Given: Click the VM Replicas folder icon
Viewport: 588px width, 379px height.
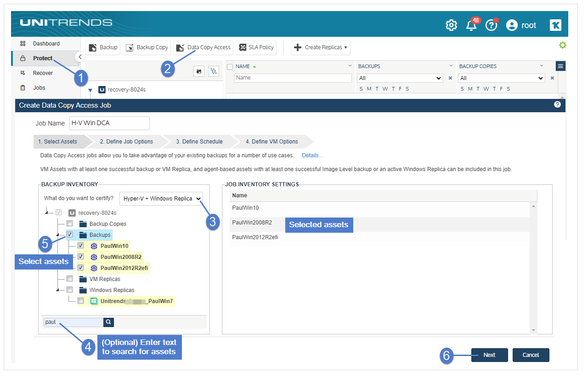Looking at the screenshot, I should (x=83, y=279).
